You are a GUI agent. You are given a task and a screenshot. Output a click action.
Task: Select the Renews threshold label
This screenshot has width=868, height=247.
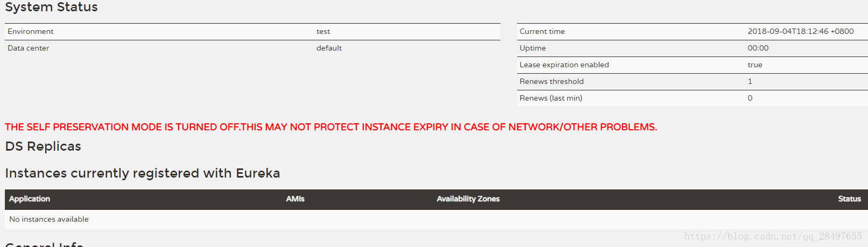tap(551, 81)
